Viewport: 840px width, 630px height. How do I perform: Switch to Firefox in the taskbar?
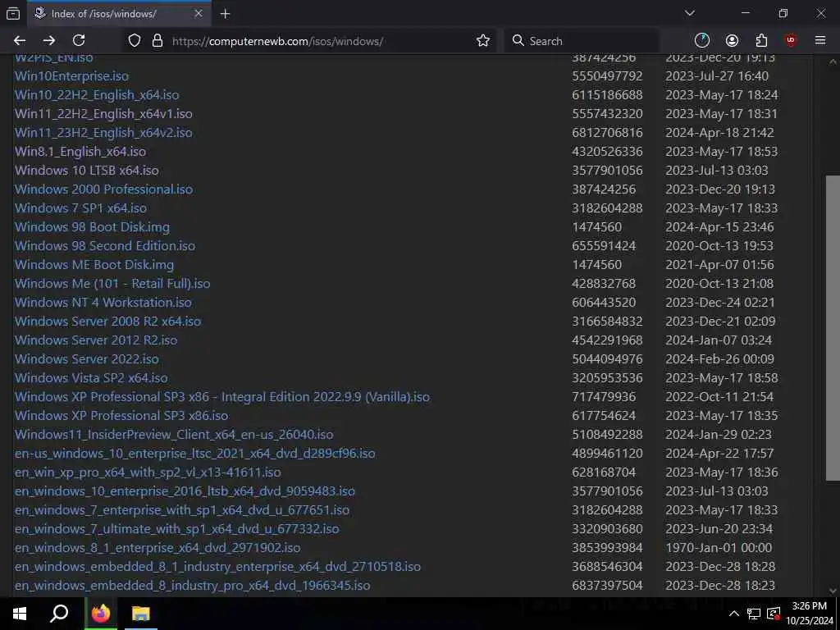pyautogui.click(x=100, y=614)
